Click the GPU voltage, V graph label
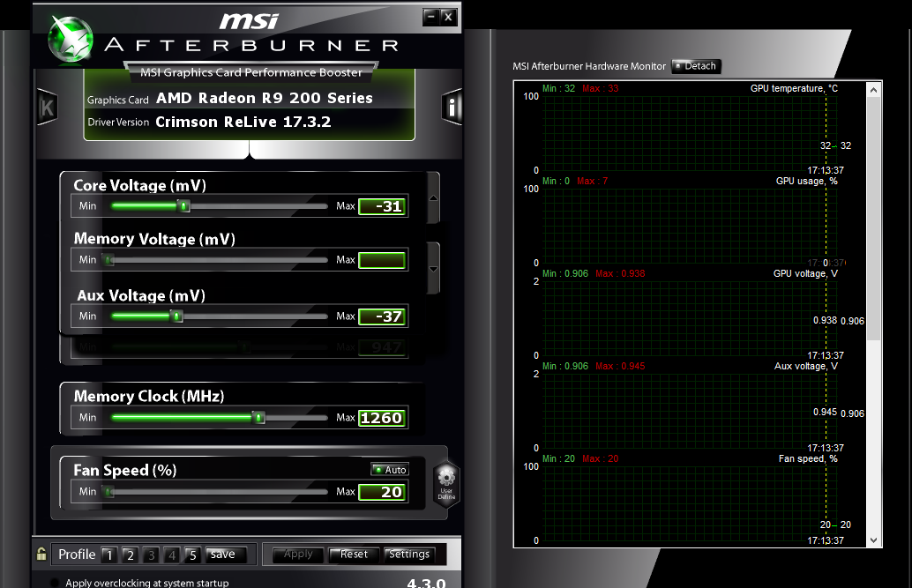This screenshot has height=588, width=912. coord(805,273)
